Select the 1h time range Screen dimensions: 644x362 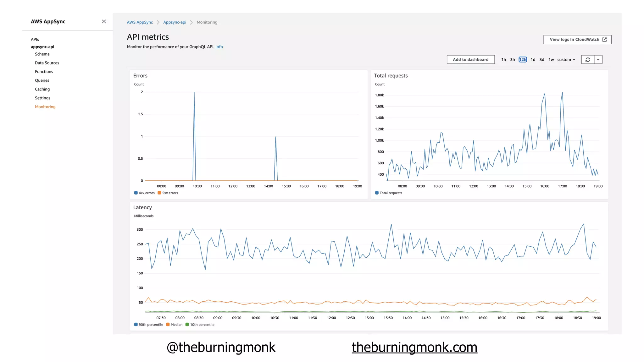coord(503,60)
